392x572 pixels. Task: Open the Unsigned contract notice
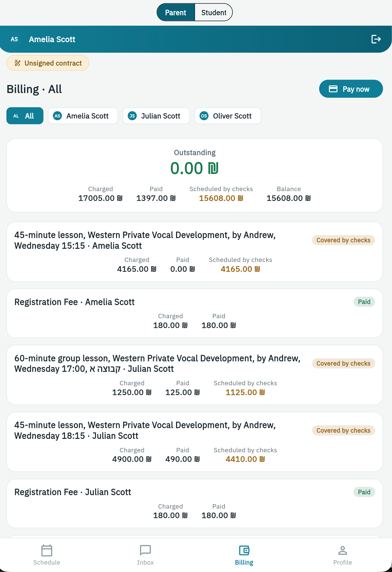click(x=48, y=63)
